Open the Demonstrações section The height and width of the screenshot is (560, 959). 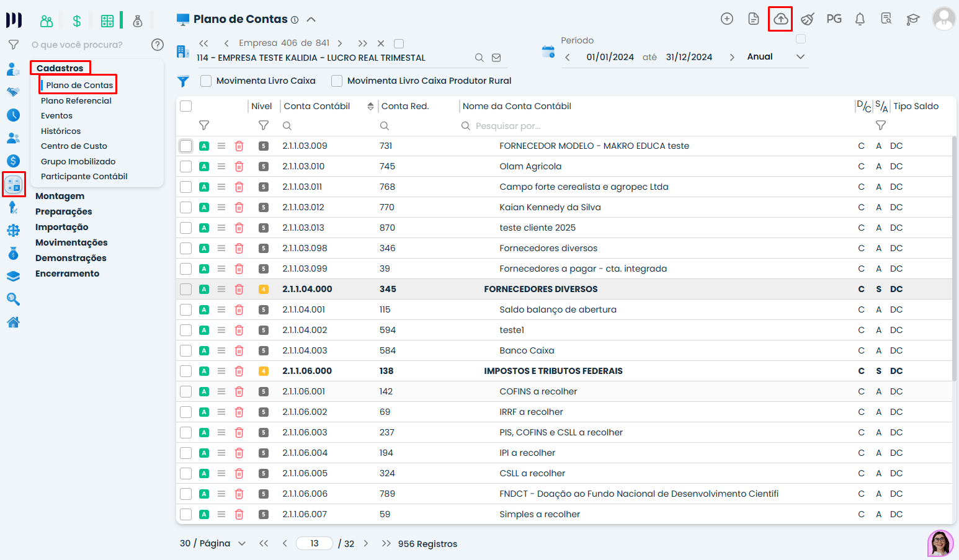[71, 258]
